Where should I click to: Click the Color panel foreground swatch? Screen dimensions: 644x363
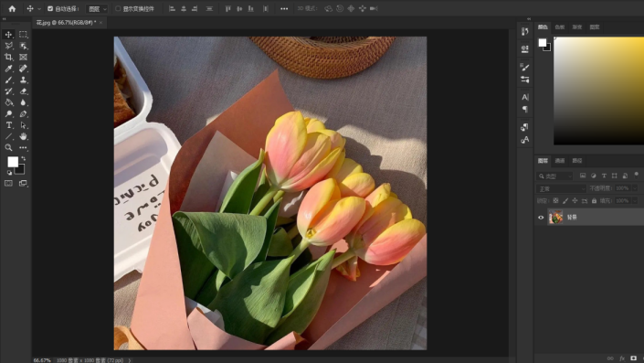[x=543, y=43]
